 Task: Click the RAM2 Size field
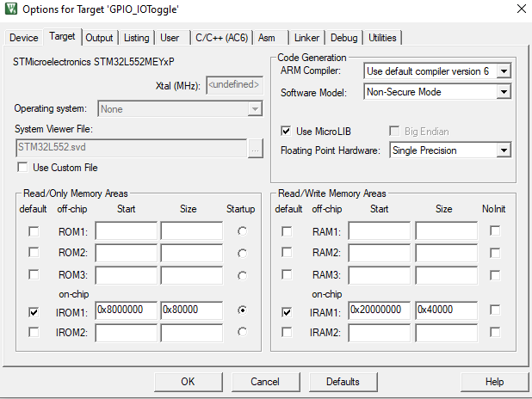point(446,253)
